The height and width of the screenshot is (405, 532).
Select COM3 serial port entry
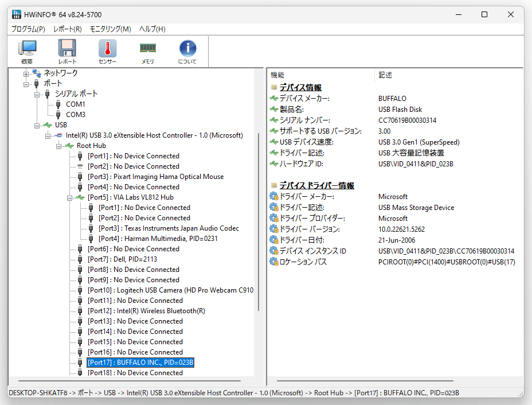76,115
